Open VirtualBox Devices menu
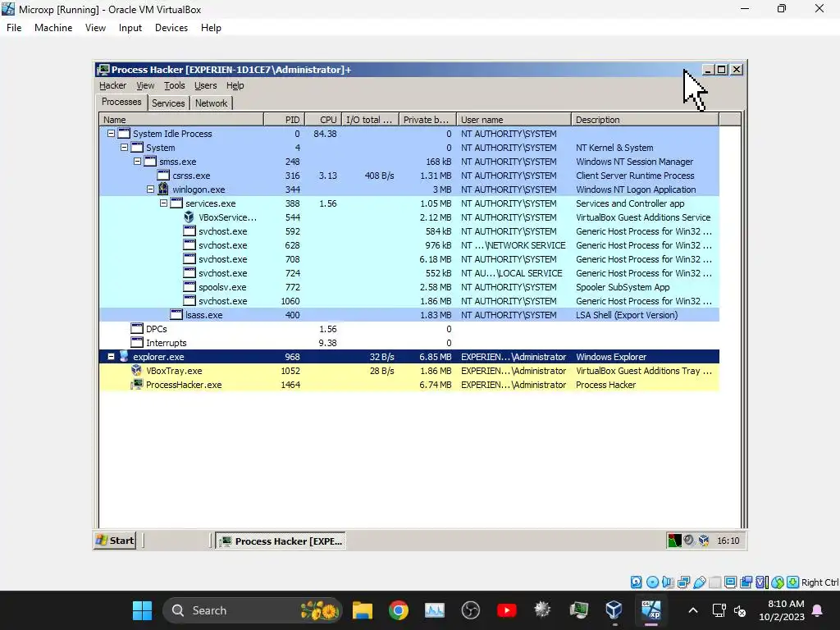This screenshot has width=840, height=630. (171, 28)
